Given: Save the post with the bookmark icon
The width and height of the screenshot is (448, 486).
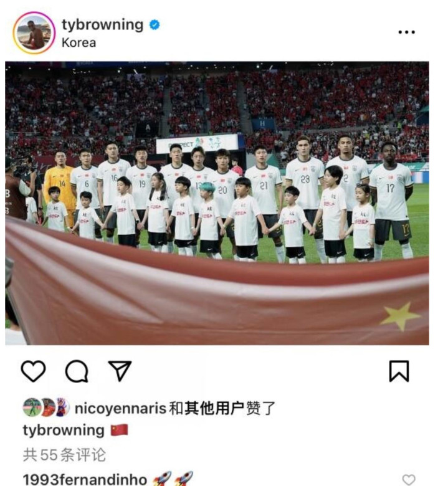Looking at the screenshot, I should coord(399,371).
